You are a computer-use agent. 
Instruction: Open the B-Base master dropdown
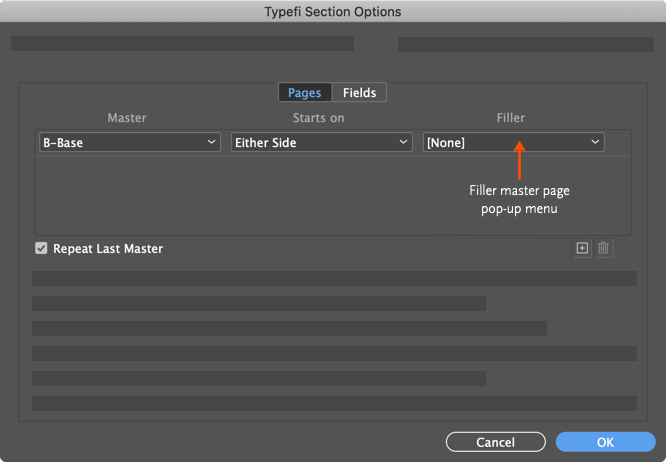point(130,142)
